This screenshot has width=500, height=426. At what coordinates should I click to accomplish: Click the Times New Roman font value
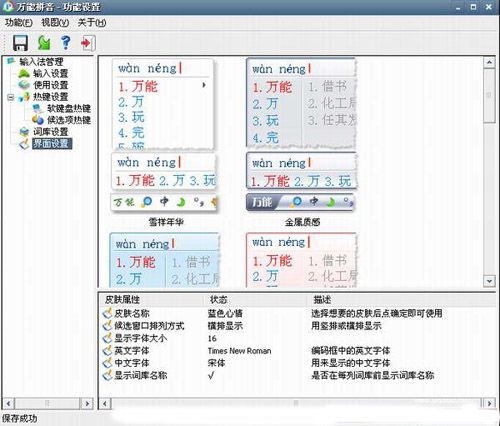point(239,351)
